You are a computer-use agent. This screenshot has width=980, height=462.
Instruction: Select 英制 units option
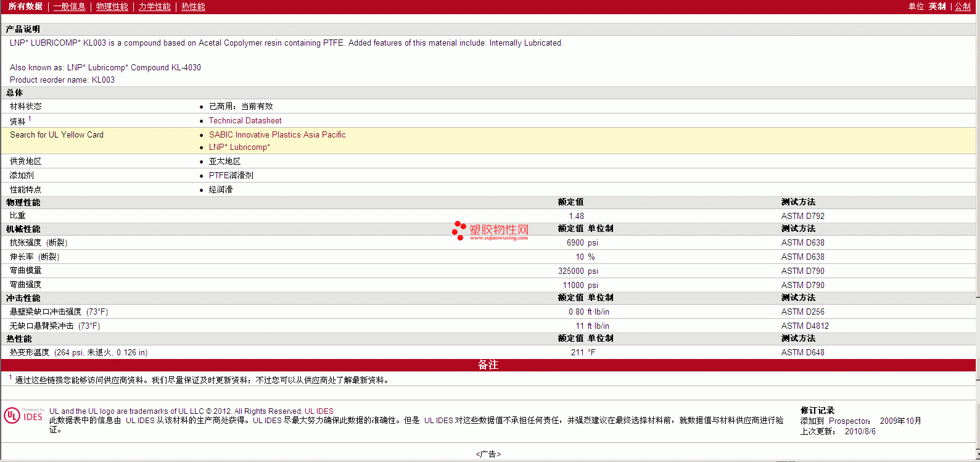[937, 6]
